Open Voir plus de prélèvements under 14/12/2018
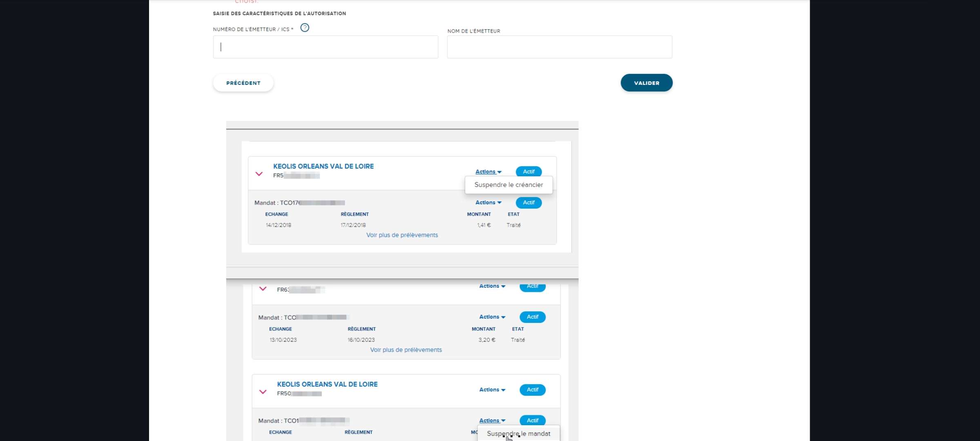 (402, 235)
